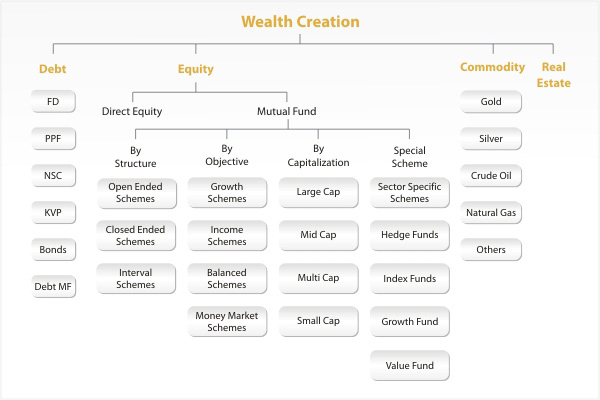Viewport: 600px width, 400px height.
Task: Select the Hedge Funds box
Action: point(409,235)
